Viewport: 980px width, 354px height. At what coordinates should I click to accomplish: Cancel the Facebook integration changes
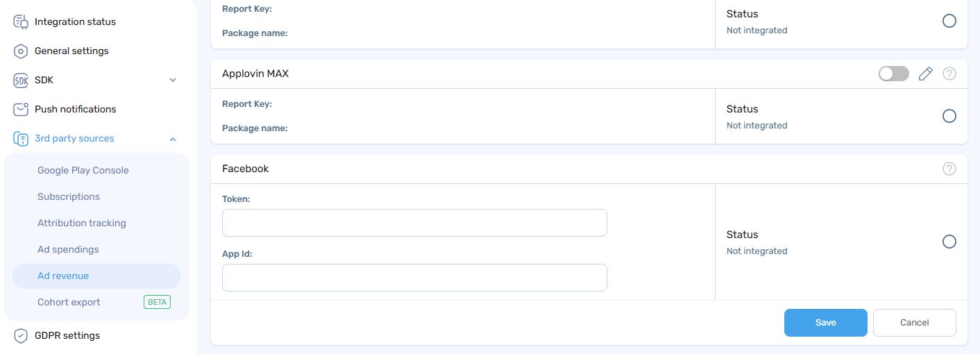click(x=914, y=323)
